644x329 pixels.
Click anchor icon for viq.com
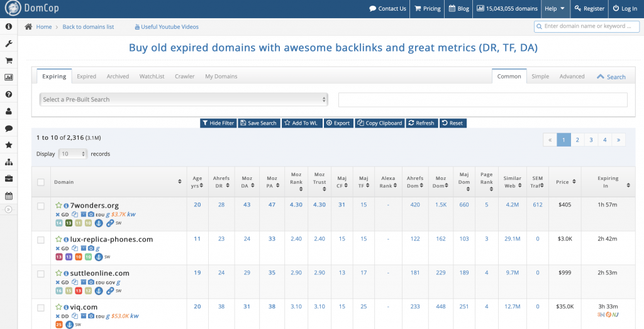(x=69, y=325)
